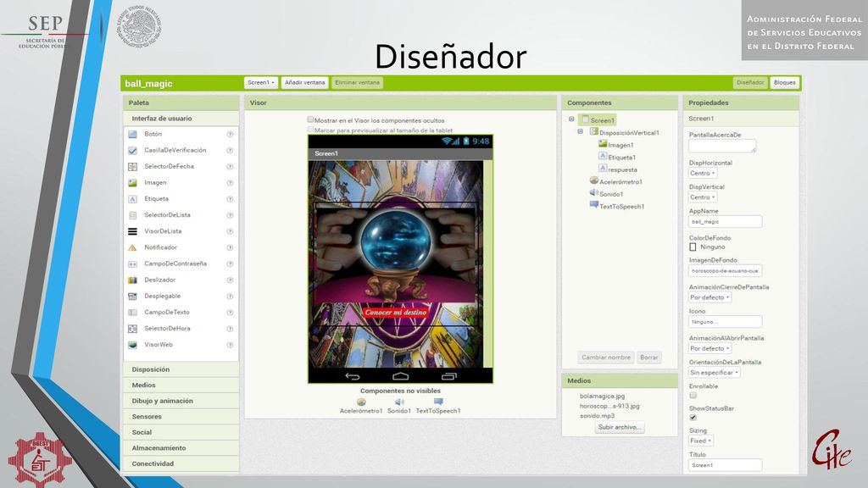Click Conocer mi destino button in preview
Image resolution: width=868 pixels, height=488 pixels.
[x=396, y=313]
